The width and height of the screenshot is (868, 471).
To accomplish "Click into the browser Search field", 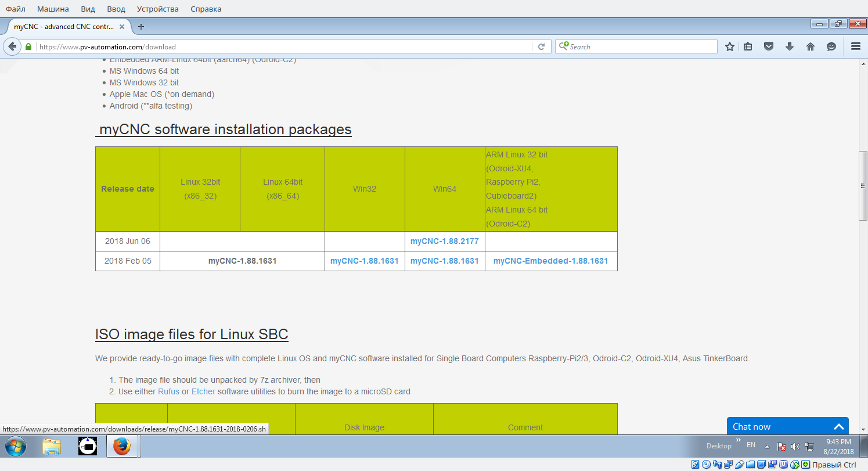I will tap(639, 46).
